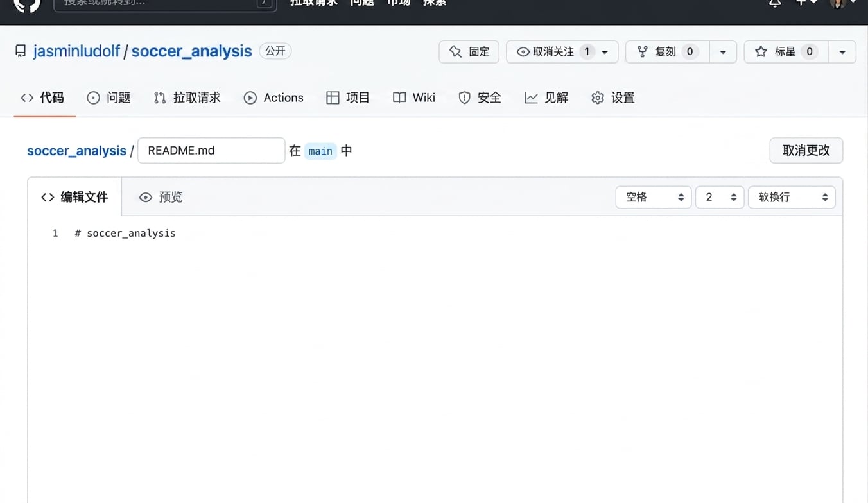868x503 pixels.
Task: Open the notifications bell icon
Action: click(x=775, y=3)
